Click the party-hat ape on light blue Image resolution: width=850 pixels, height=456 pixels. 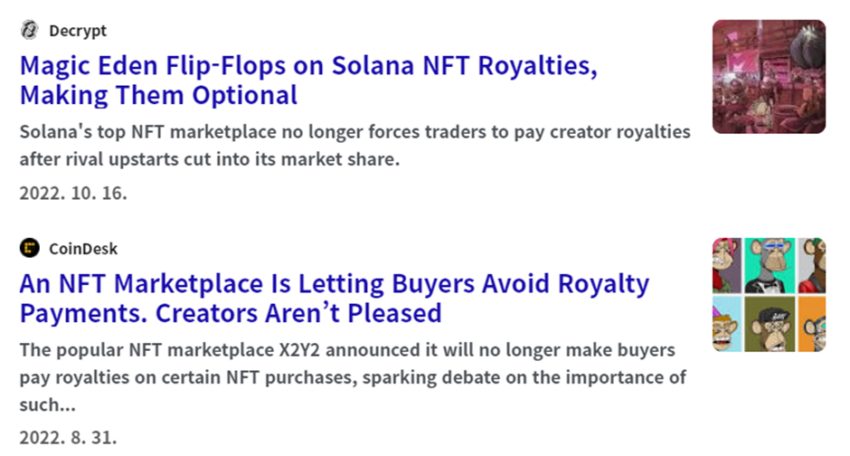point(726,324)
